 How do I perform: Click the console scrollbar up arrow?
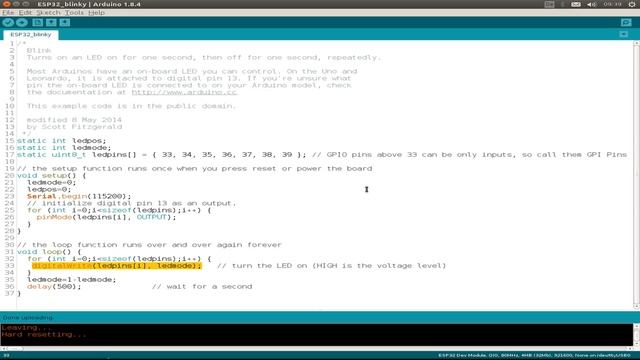(637, 326)
